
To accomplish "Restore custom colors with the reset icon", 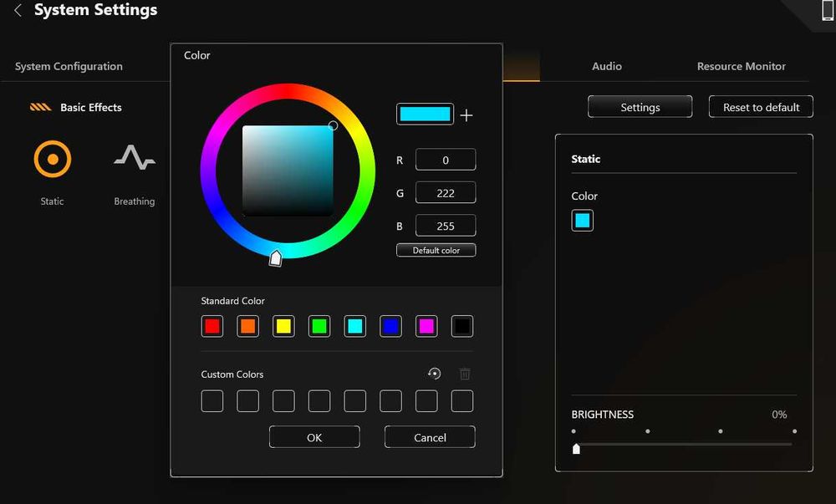I will [x=435, y=374].
